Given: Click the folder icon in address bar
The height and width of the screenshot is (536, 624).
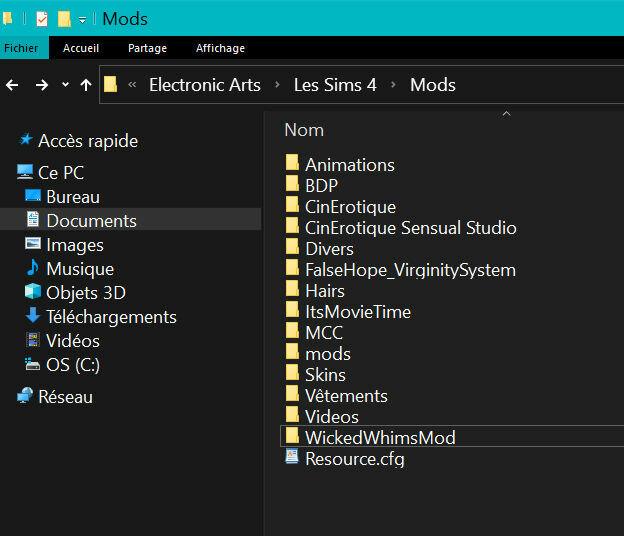Looking at the screenshot, I should coord(110,84).
